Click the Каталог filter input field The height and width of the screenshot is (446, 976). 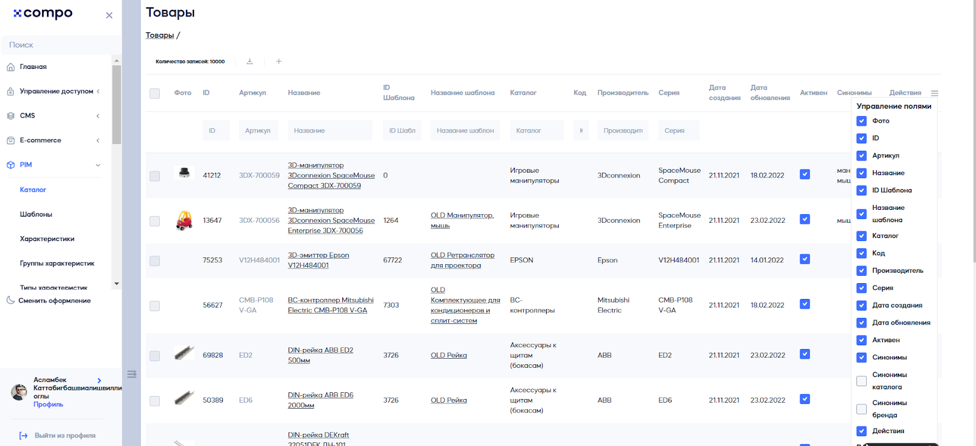pyautogui.click(x=537, y=131)
